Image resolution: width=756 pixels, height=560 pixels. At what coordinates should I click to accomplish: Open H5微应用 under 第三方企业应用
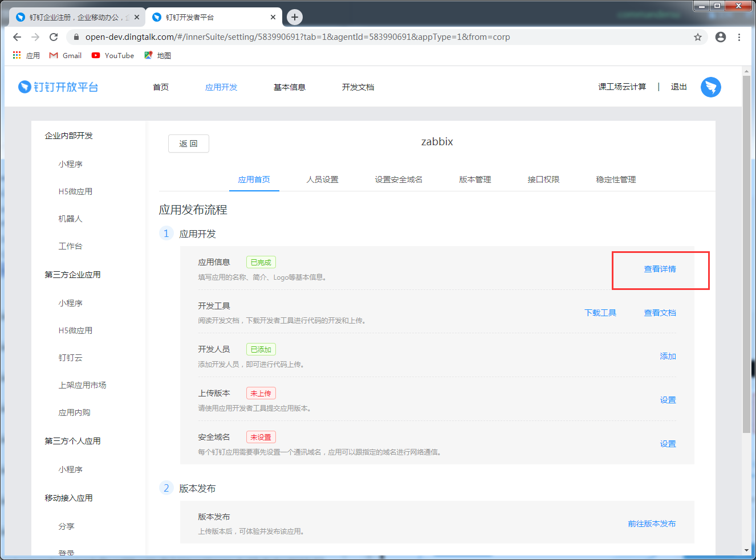pos(75,330)
